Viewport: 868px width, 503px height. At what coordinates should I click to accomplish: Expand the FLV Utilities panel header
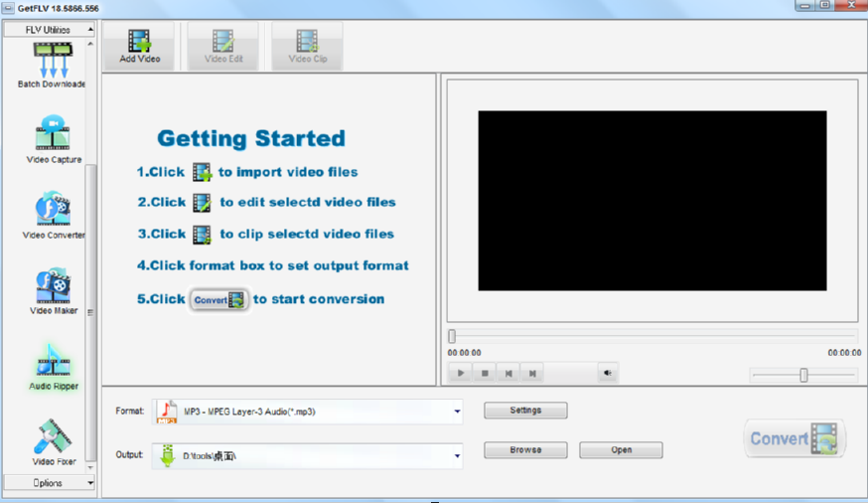pos(50,30)
